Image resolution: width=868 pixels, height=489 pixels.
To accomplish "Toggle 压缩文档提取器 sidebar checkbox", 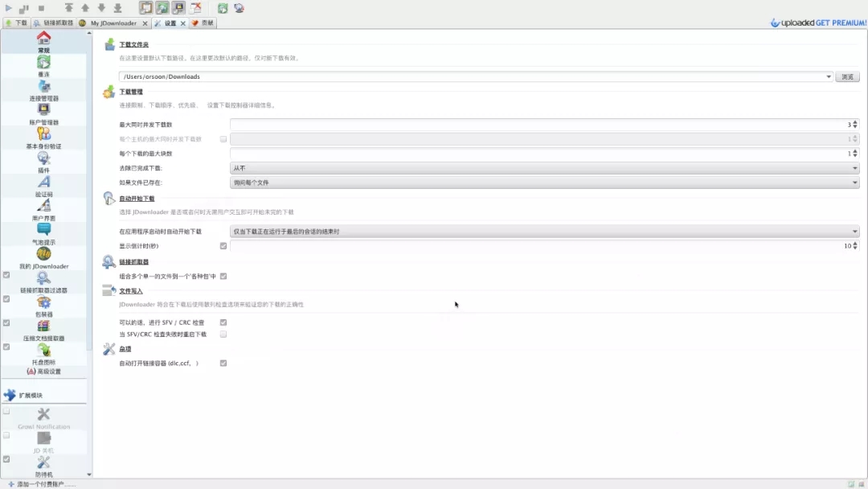I will 6,323.
